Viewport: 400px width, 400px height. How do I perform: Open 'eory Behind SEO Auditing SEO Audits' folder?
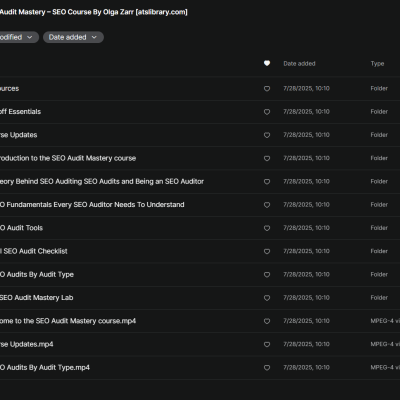(x=102, y=182)
